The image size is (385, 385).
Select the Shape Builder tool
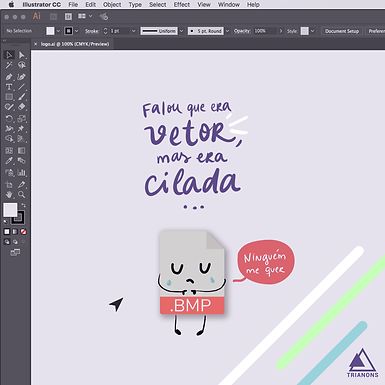point(9,139)
